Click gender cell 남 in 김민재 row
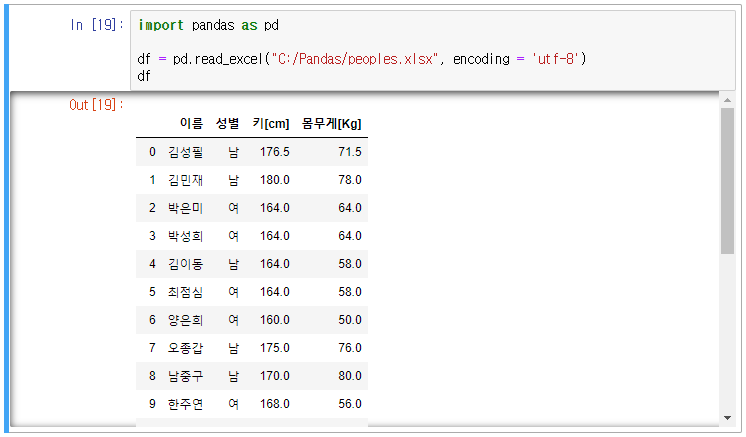The width and height of the screenshot is (746, 437). [233, 180]
